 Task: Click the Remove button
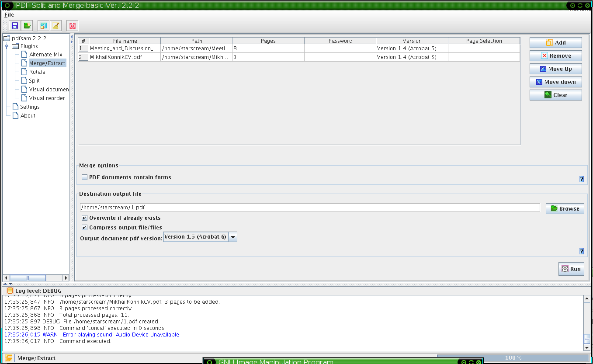[555, 55]
